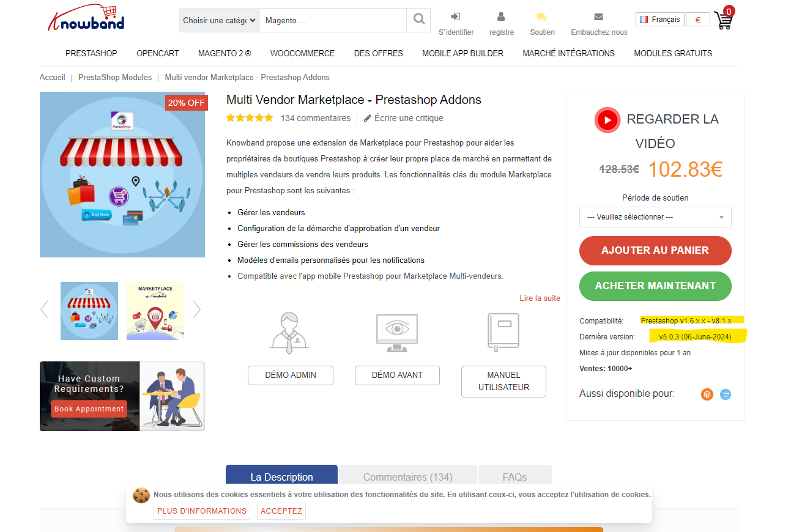Click the ACCEPTEZ cookies button
Image resolution: width=791 pixels, height=532 pixels.
pyautogui.click(x=281, y=511)
